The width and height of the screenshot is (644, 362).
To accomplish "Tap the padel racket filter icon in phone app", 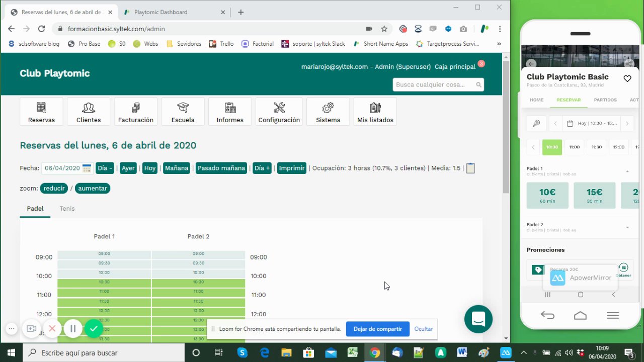I will 536,123.
